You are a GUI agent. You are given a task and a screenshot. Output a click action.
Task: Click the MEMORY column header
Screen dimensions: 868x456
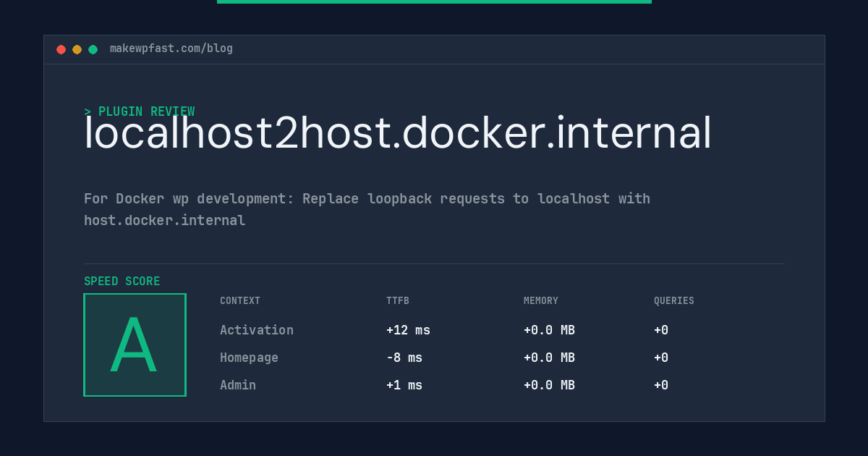click(x=541, y=301)
